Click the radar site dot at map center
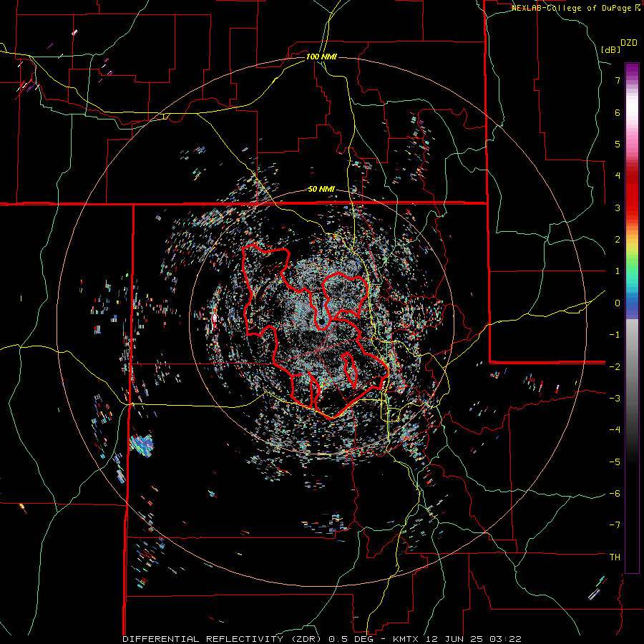644x644 pixels. (x=321, y=321)
